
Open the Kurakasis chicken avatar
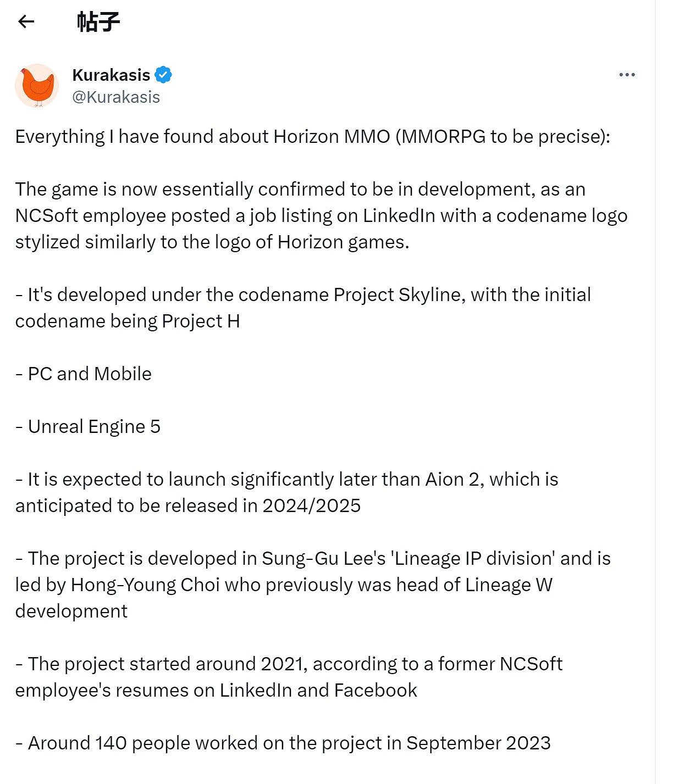pyautogui.click(x=37, y=86)
